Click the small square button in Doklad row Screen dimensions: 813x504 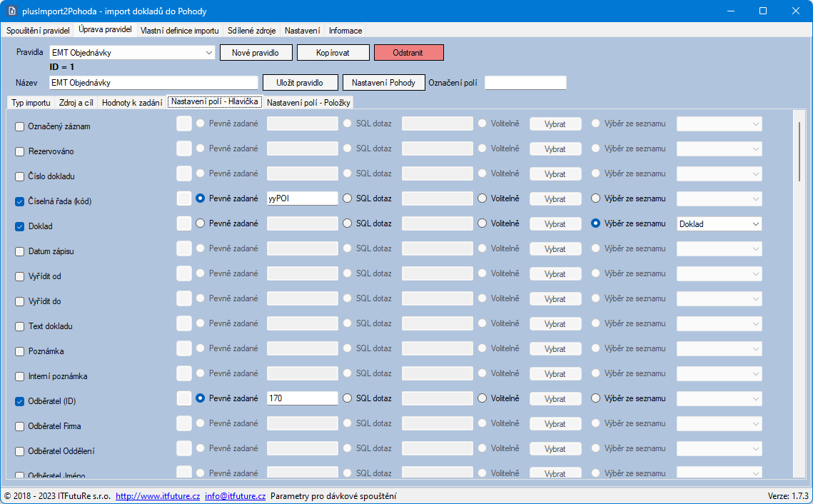click(184, 223)
